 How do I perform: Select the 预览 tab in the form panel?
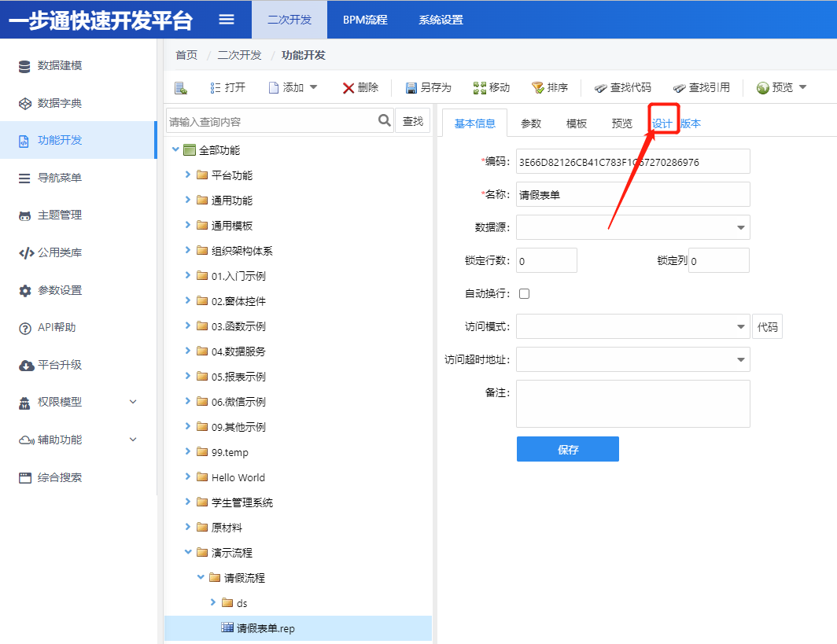pos(622,123)
